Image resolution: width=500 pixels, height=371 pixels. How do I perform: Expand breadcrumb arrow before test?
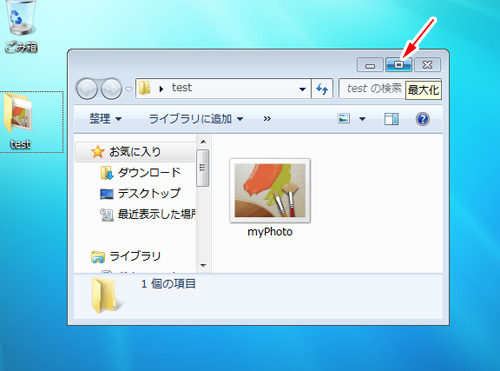[x=161, y=89]
